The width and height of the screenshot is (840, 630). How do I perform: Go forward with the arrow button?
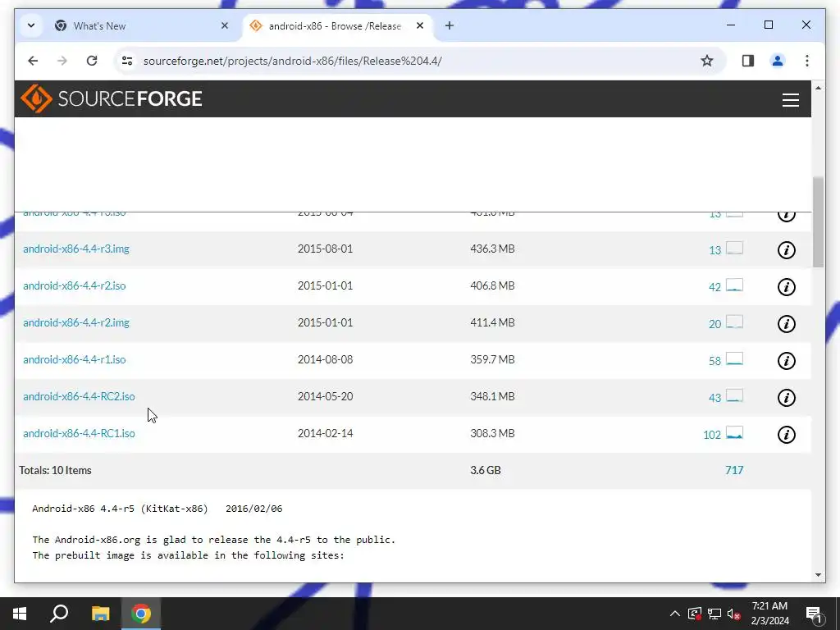tap(62, 61)
